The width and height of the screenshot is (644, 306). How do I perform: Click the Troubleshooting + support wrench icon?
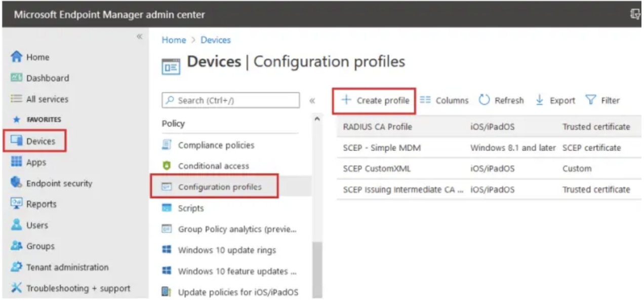pos(17,288)
